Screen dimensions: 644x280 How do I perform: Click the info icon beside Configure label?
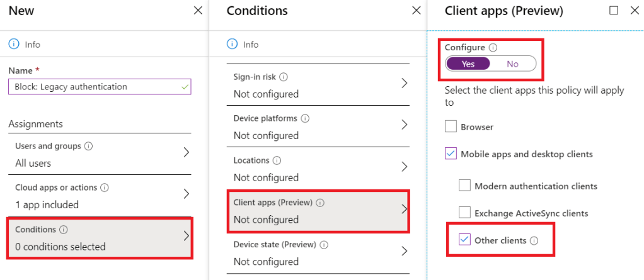(493, 47)
